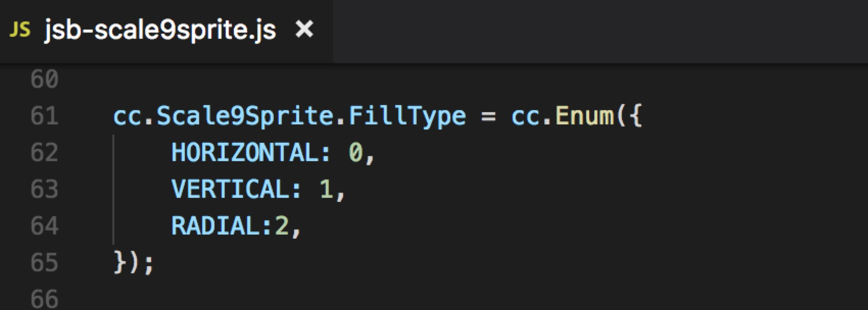Click the Enum function call
868x310 pixels.
(x=584, y=116)
